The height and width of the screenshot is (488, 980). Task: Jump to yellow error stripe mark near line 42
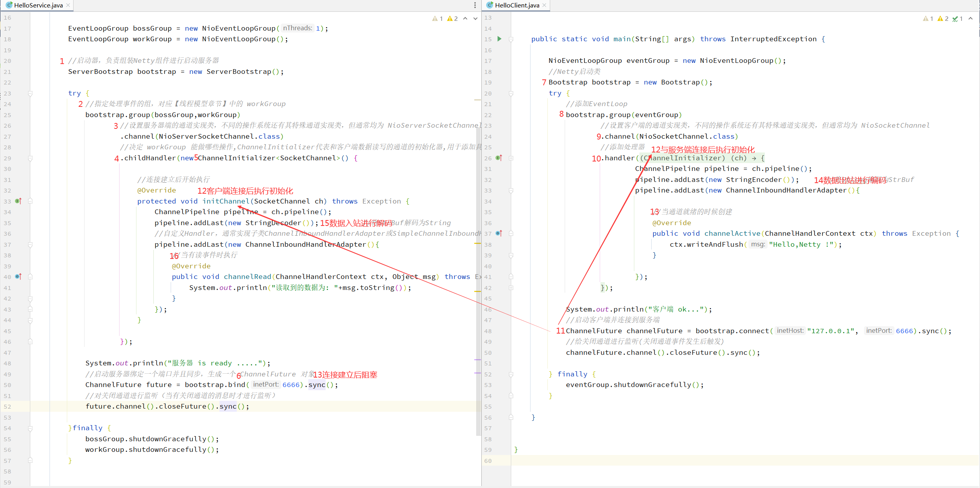(478, 291)
